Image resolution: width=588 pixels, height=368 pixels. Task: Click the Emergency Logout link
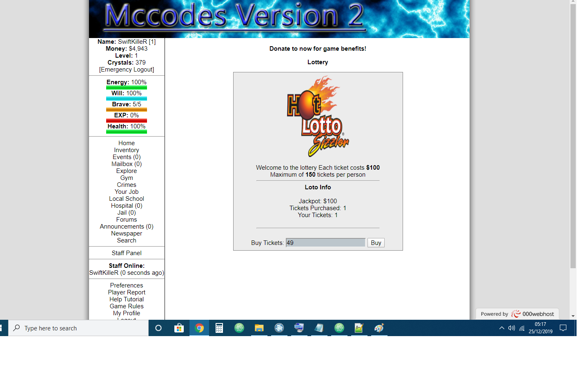[127, 70]
